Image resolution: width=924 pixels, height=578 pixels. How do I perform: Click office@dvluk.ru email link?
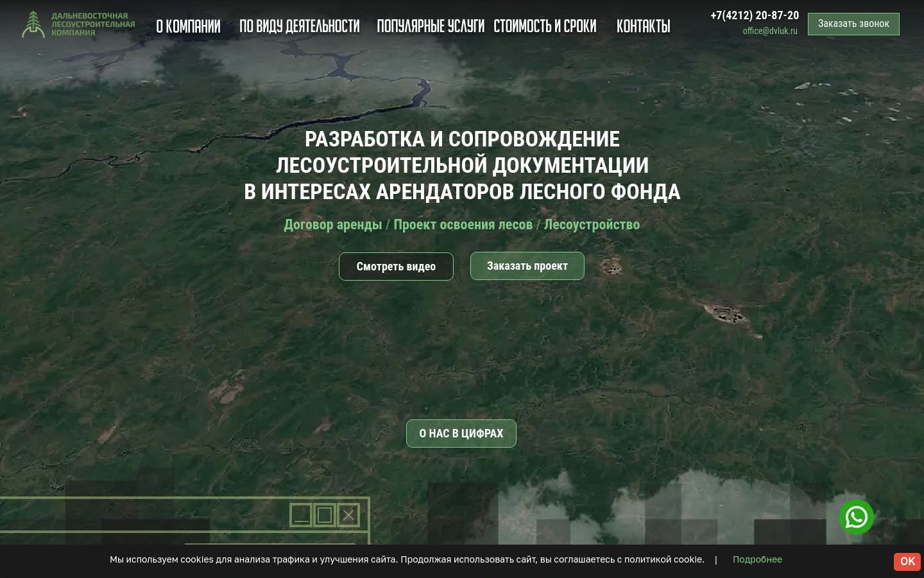point(770,31)
